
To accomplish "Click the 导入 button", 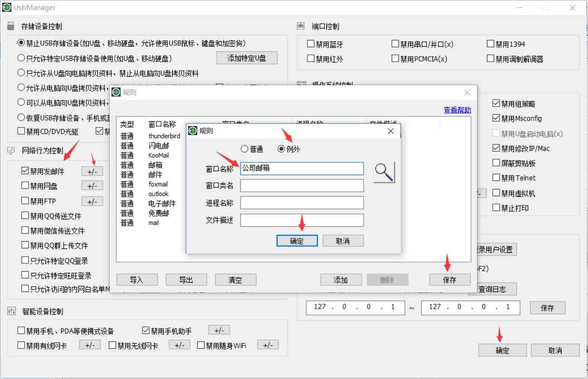I will click(x=137, y=280).
